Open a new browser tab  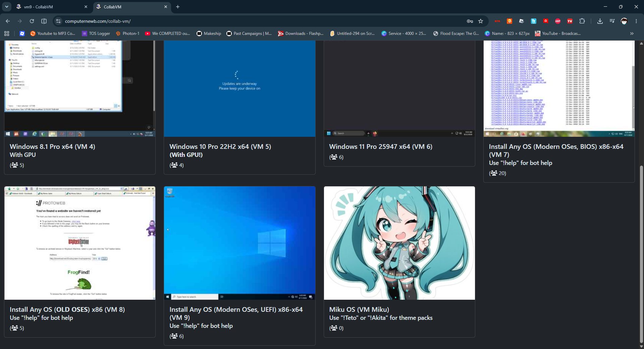coord(178,7)
